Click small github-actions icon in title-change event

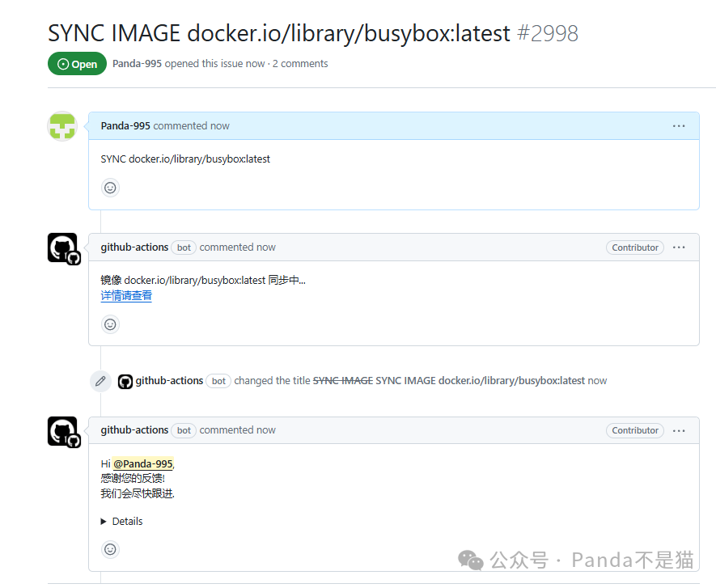[x=125, y=381]
